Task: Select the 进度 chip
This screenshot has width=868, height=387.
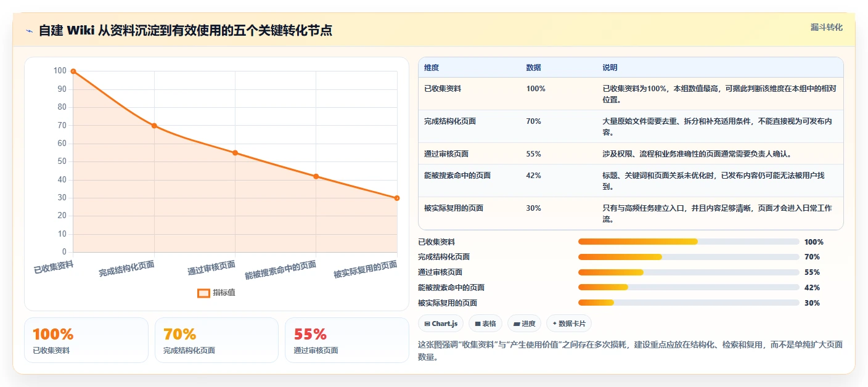Action: [x=524, y=324]
